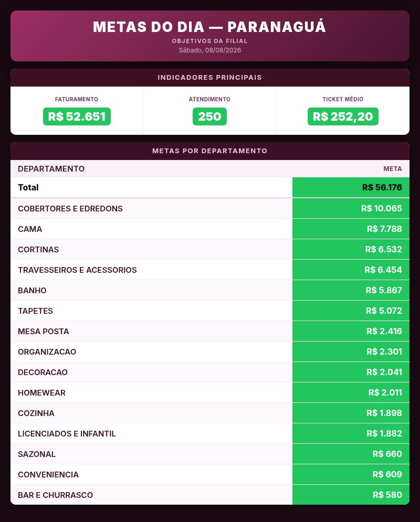Click the METAS POR DEPARTAMENTO section header
Image resolution: width=420 pixels, height=522 pixels.
tap(210, 151)
